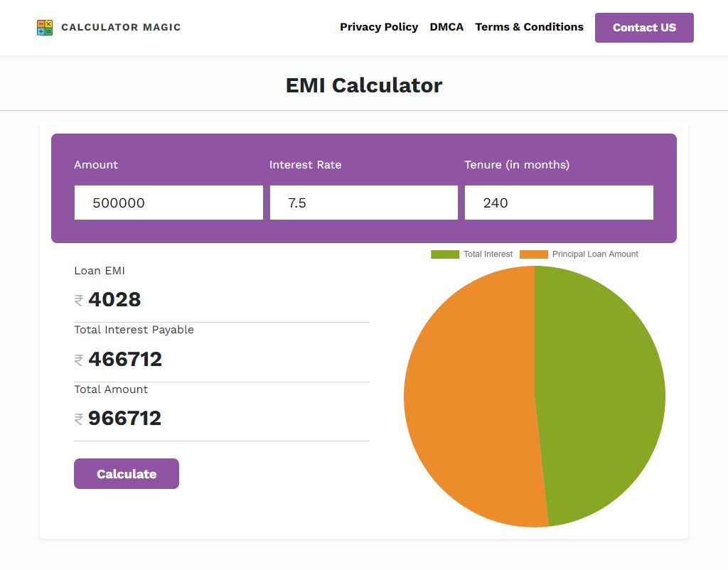Click the orange Principal pie slice
728x570 pixels.
tap(469, 397)
